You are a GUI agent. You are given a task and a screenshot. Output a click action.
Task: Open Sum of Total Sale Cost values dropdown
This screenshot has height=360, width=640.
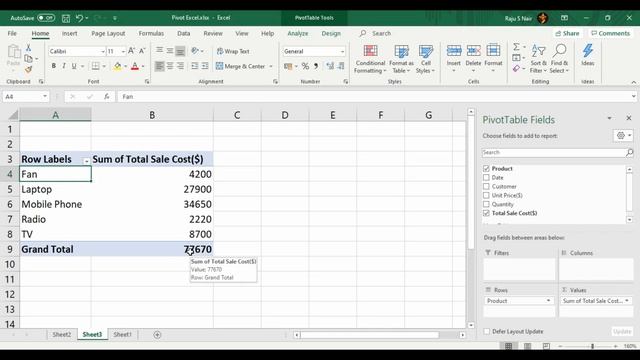627,301
